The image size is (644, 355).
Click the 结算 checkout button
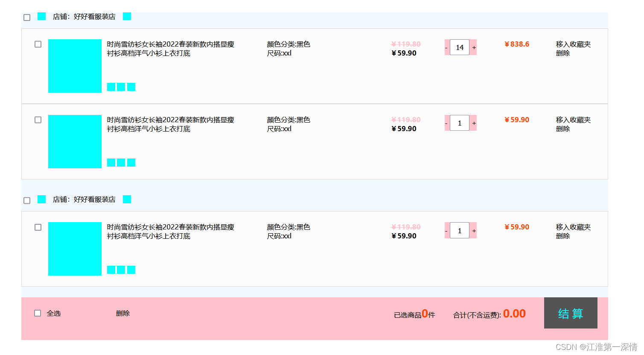571,313
